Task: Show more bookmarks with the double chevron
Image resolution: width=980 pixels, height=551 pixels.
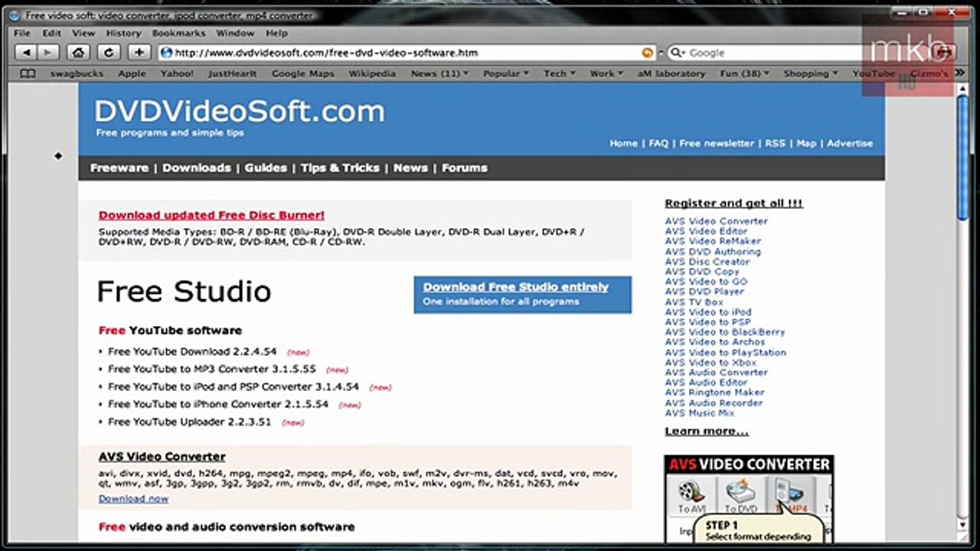Action: 961,73
